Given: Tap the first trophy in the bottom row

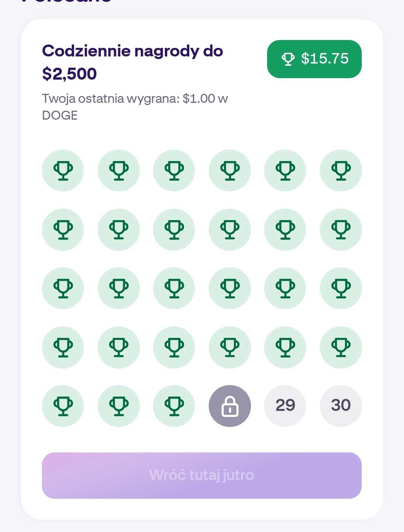Looking at the screenshot, I should click(63, 406).
